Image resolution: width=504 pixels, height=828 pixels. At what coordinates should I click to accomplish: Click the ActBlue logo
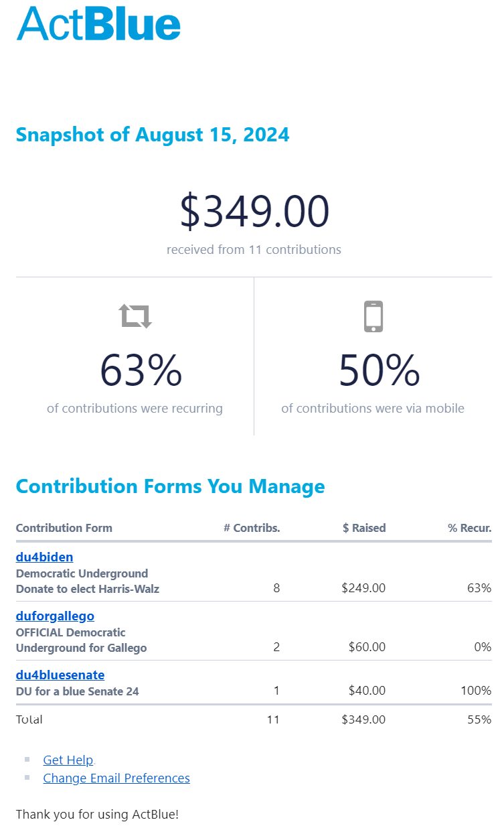click(x=98, y=24)
